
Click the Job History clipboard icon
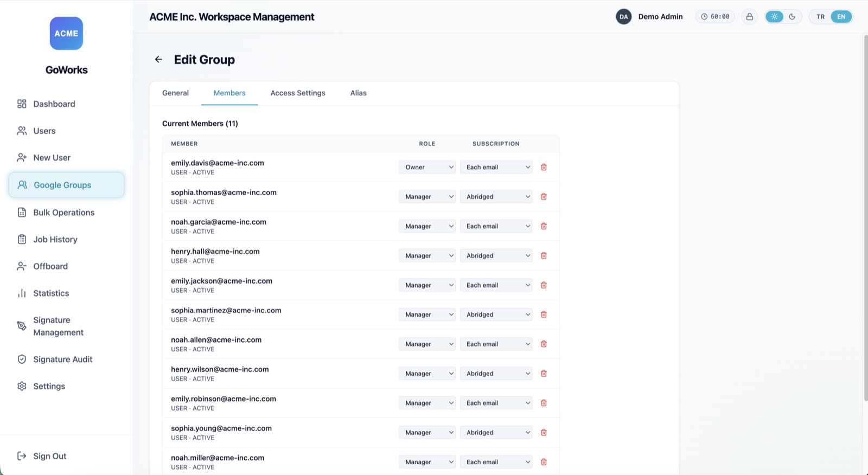(22, 239)
